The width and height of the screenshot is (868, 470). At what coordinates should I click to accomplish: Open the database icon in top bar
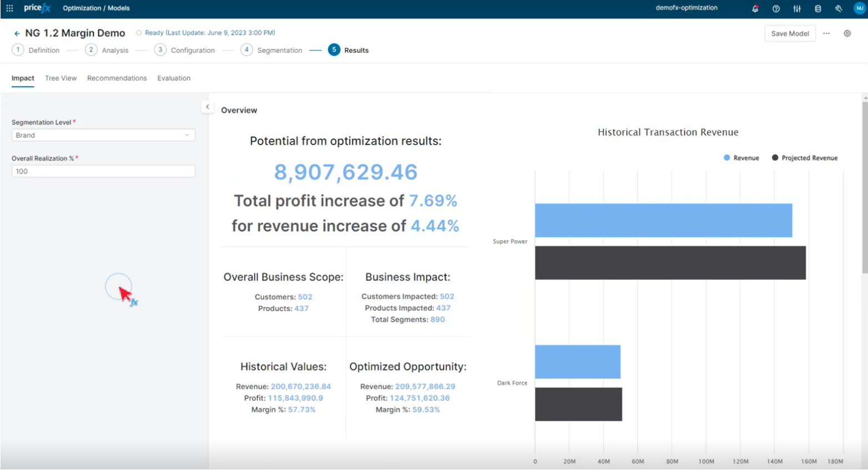click(x=817, y=8)
